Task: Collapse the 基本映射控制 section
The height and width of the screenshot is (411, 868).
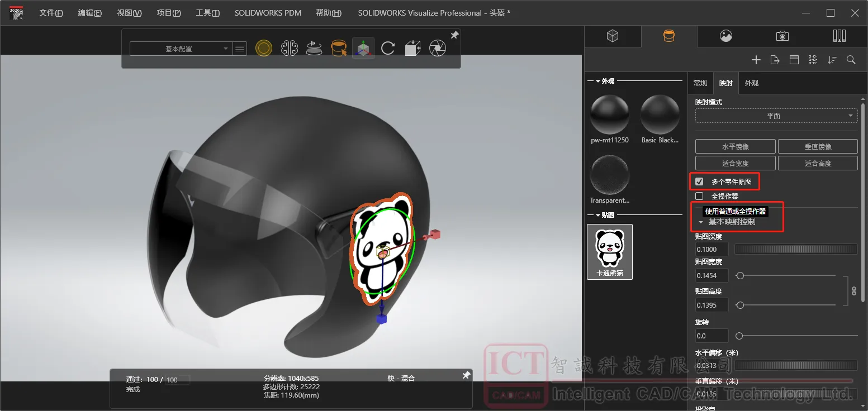Action: click(701, 222)
